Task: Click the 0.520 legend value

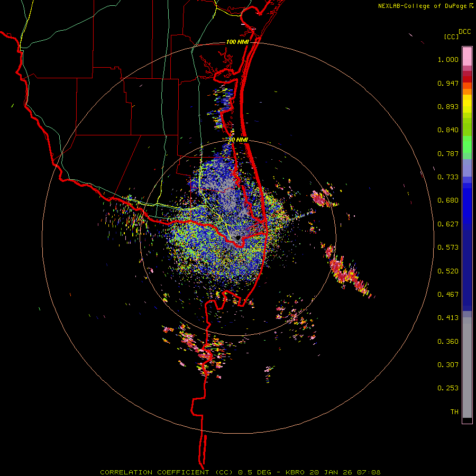Action: [448, 271]
